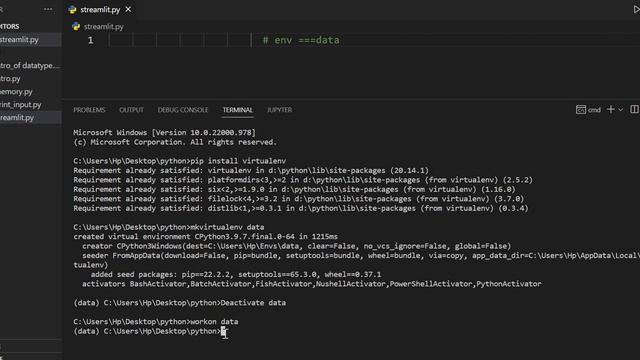Open the Debug Console tab
640x360 pixels.
pyautogui.click(x=183, y=110)
